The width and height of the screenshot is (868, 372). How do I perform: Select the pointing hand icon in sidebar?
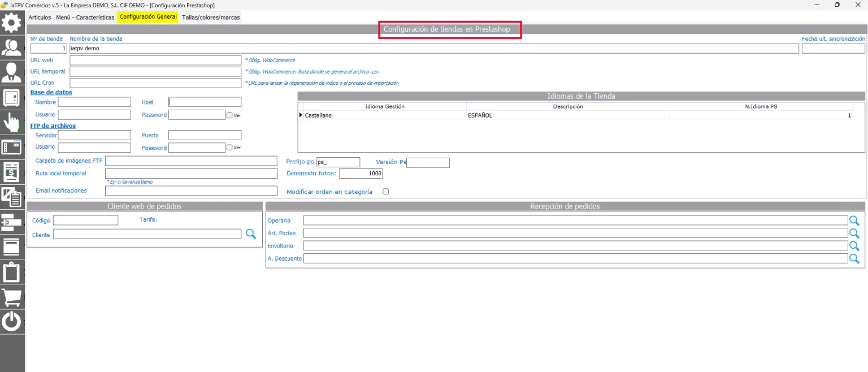click(x=12, y=122)
